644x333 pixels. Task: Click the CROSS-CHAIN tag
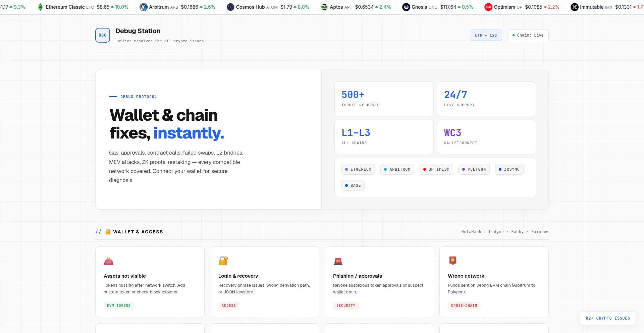[x=464, y=306]
